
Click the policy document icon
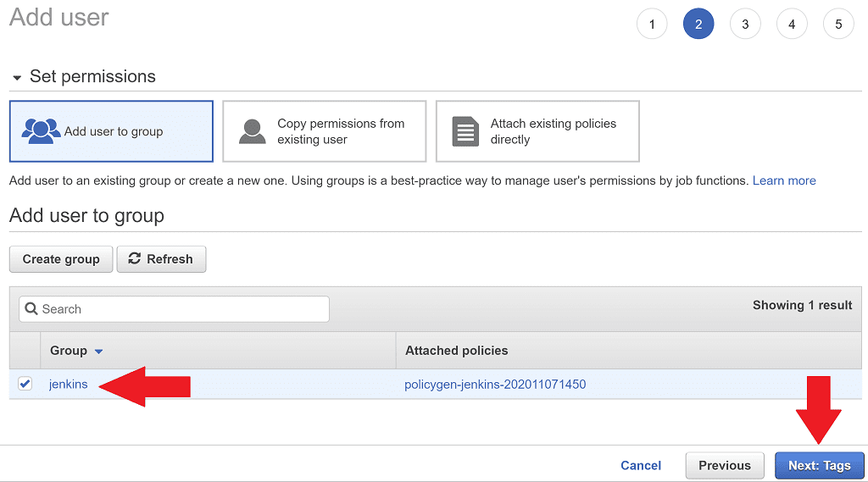pyautogui.click(x=465, y=131)
